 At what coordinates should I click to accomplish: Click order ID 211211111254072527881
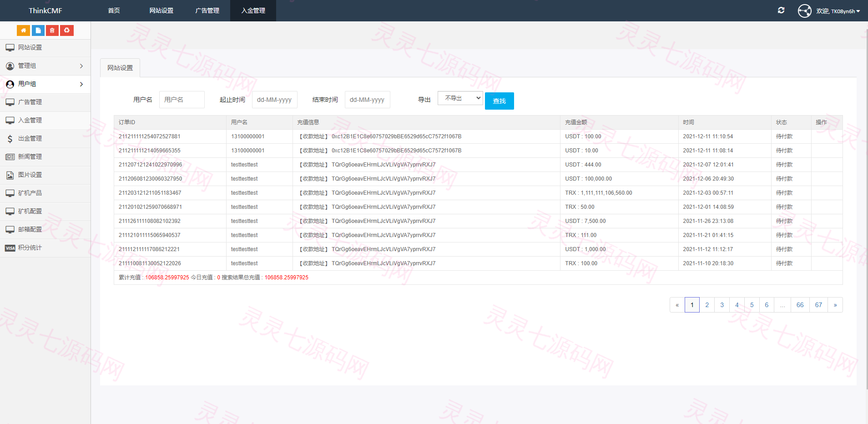click(x=150, y=136)
